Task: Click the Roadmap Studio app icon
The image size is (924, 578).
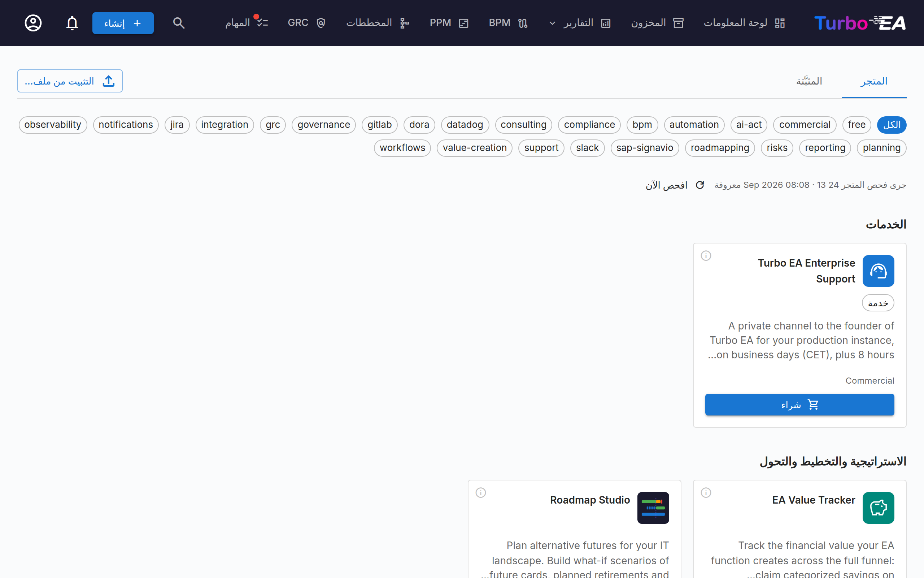Action: (653, 508)
